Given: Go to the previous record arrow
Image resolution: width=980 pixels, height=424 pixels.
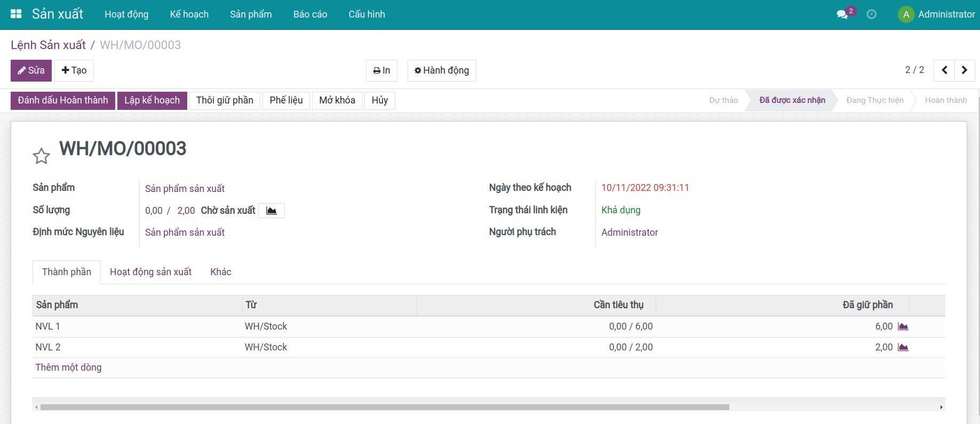Looking at the screenshot, I should 944,70.
